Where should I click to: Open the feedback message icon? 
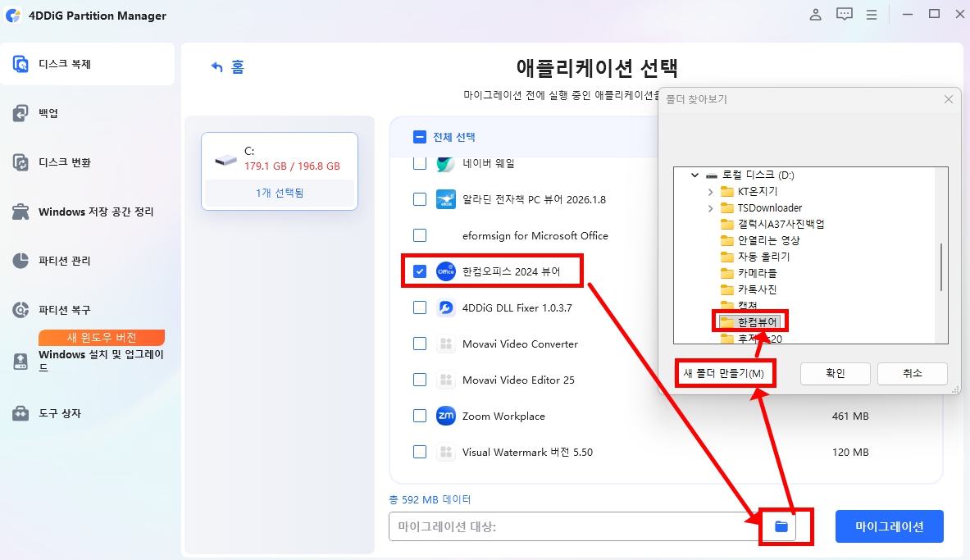coord(844,14)
